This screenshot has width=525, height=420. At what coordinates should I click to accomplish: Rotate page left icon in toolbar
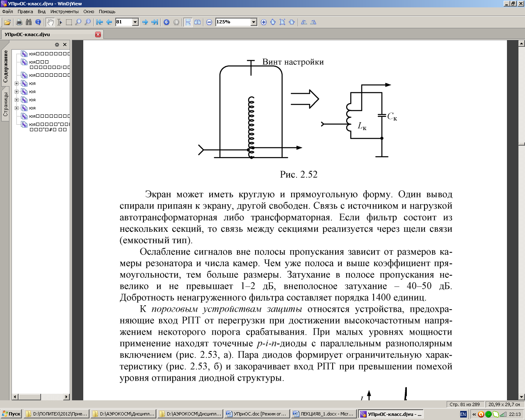point(304,22)
